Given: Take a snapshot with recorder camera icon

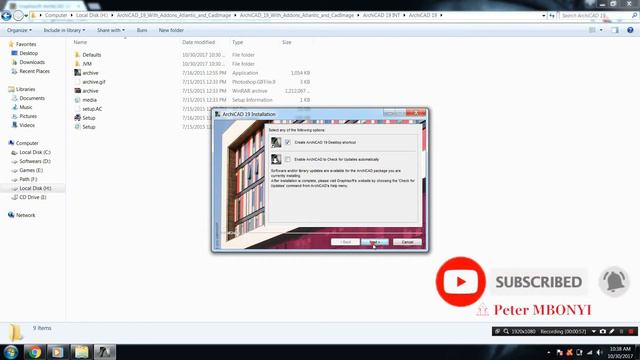Looking at the screenshot, I should (603, 331).
